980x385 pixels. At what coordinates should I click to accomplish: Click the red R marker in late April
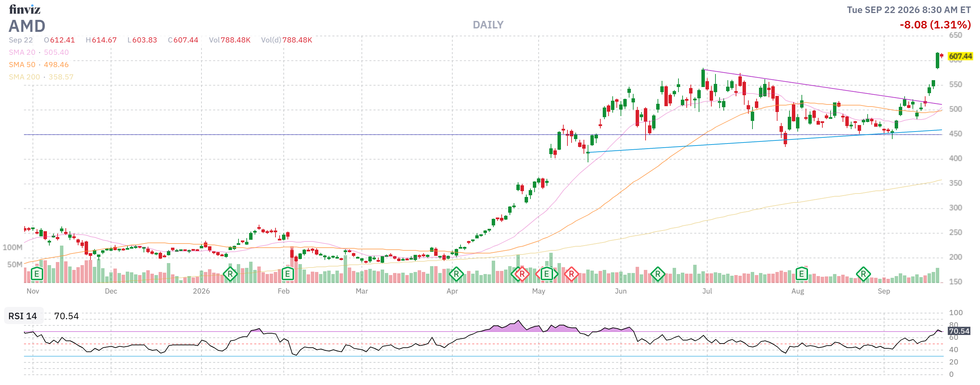[522, 274]
